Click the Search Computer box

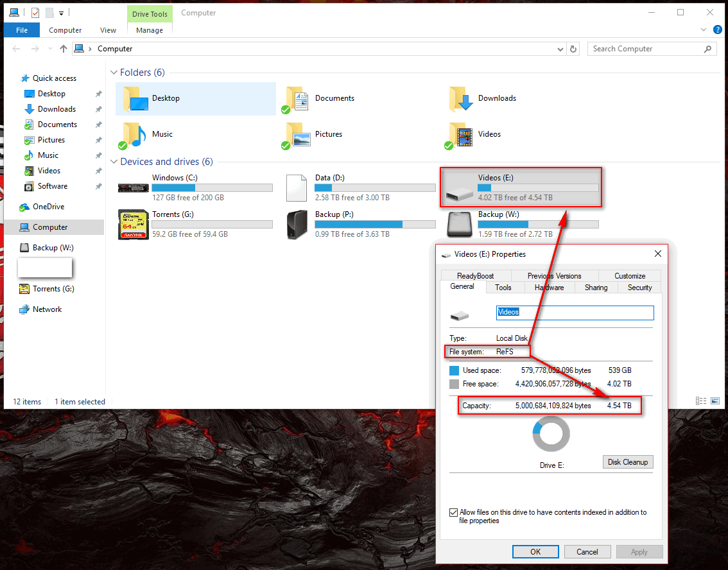[652, 49]
